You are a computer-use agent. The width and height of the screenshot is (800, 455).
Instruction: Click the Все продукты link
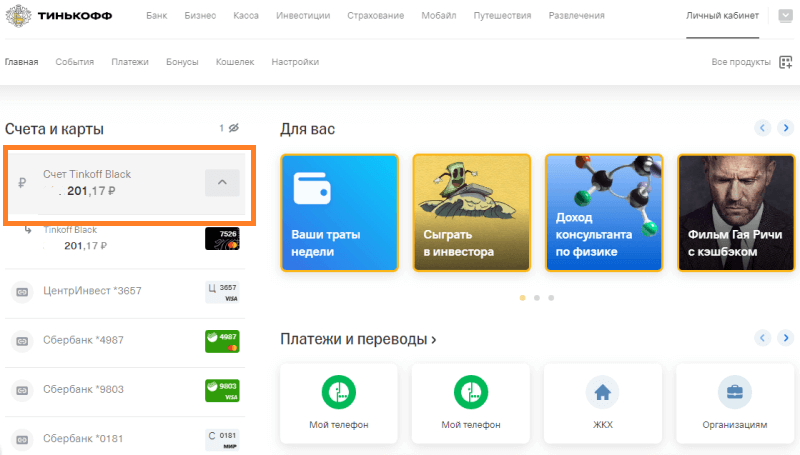(x=741, y=62)
